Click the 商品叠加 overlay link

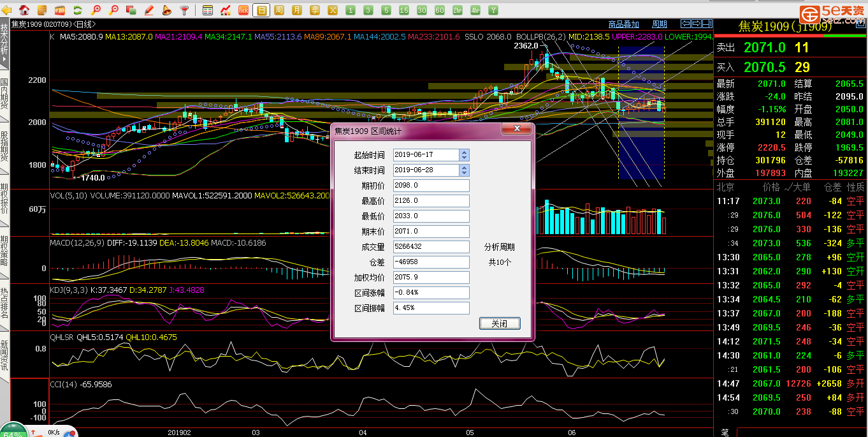(x=623, y=24)
